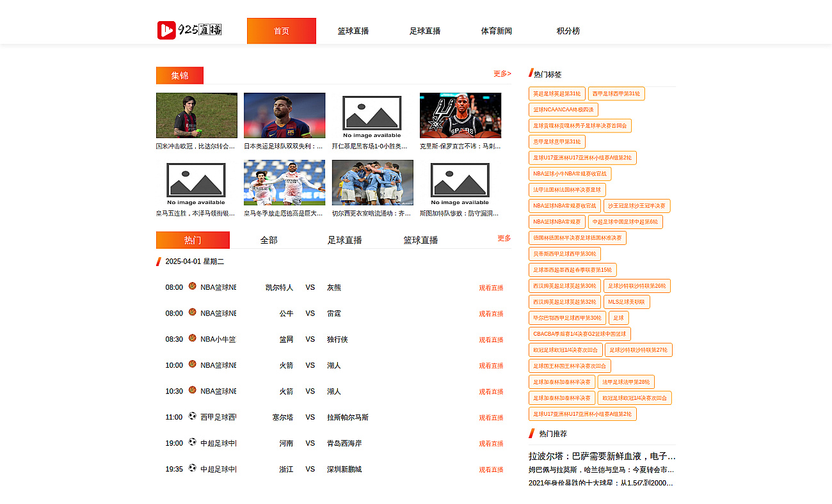Switch to 足球直播 tab in match list
Screen dimensions: 832x504
pyautogui.click(x=345, y=240)
